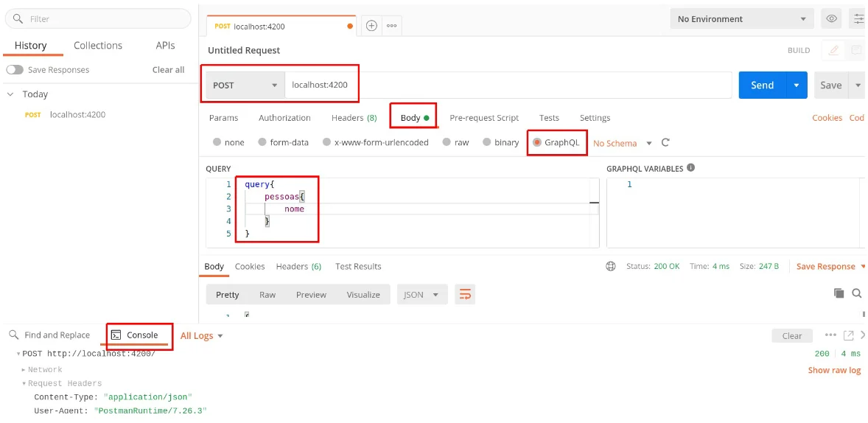
Task: Open the All Logs filter dropdown
Action: point(201,335)
